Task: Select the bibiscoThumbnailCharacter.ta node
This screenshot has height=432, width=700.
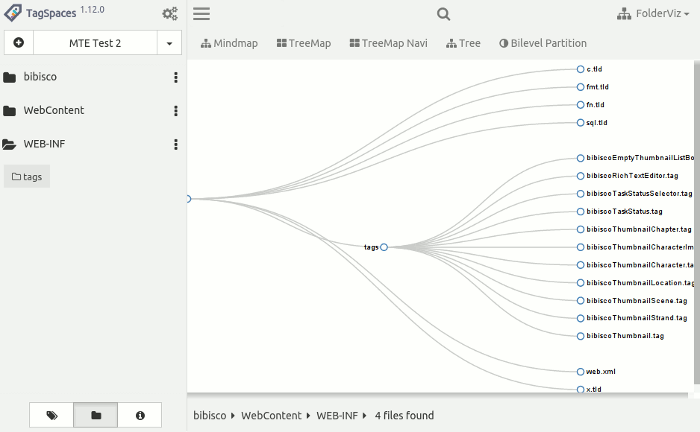Action: [635, 265]
